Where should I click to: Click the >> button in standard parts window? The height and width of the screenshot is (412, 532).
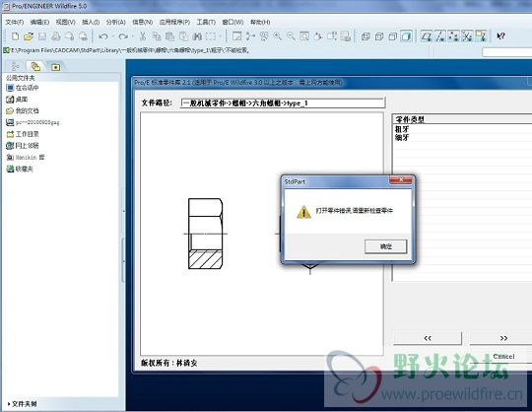[x=503, y=338]
